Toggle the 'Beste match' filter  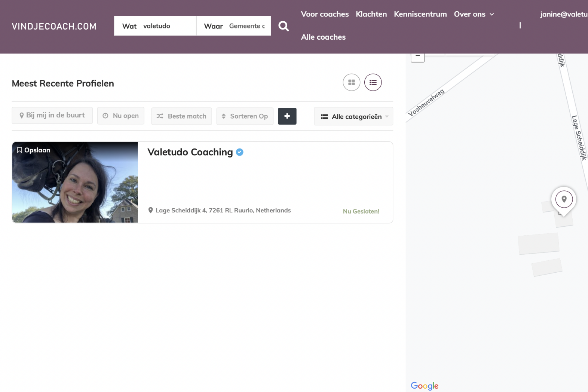click(181, 116)
